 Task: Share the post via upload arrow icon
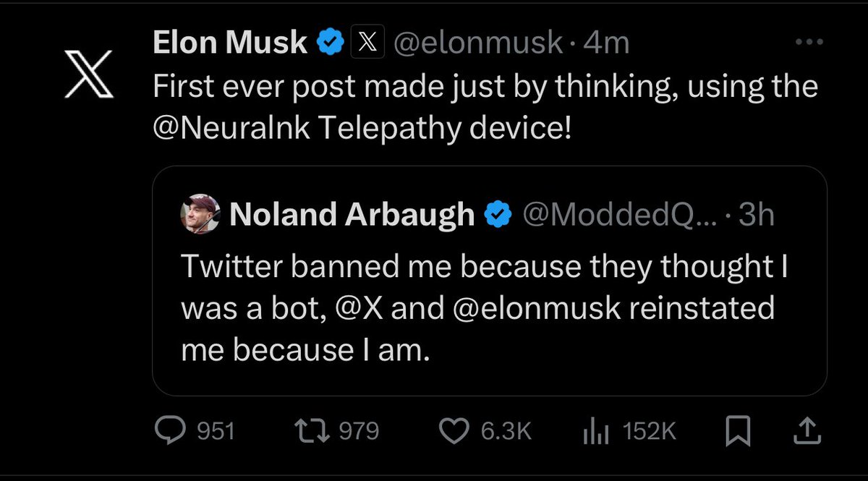pos(809,432)
